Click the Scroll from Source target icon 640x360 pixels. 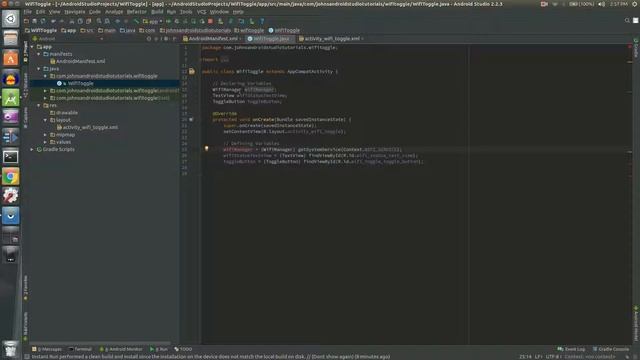click(149, 39)
